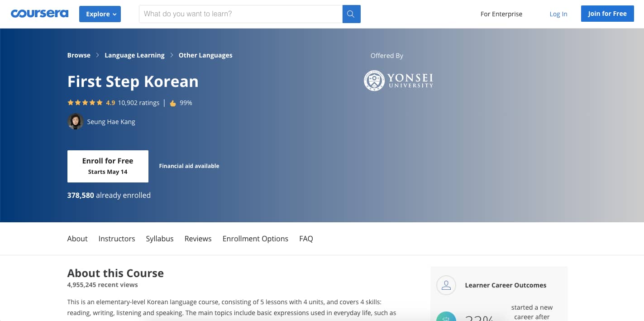Click the thumbs-up 99% icon

pyautogui.click(x=172, y=103)
